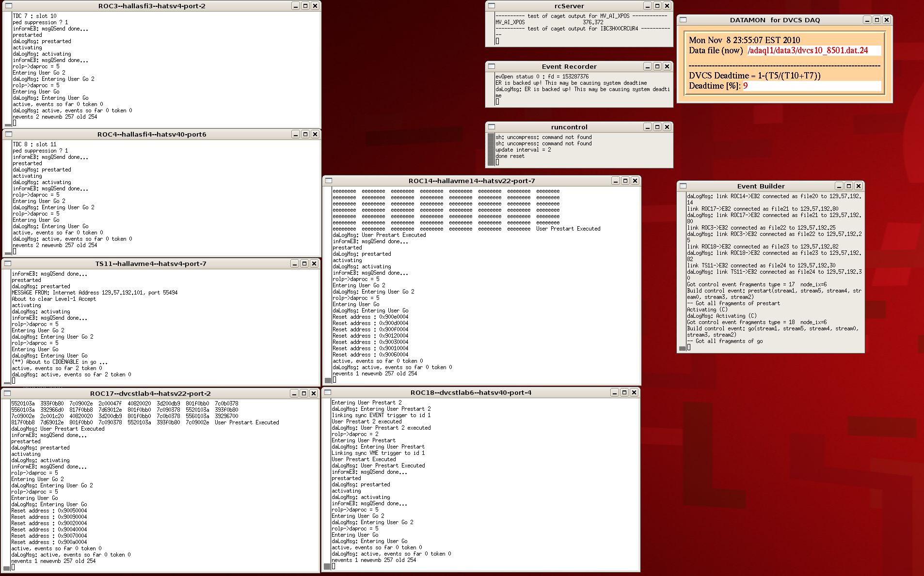The image size is (924, 576).
Task: Focus the ROC17--dvcstlab4--hatsv22-port-2 title bar
Action: click(150, 393)
